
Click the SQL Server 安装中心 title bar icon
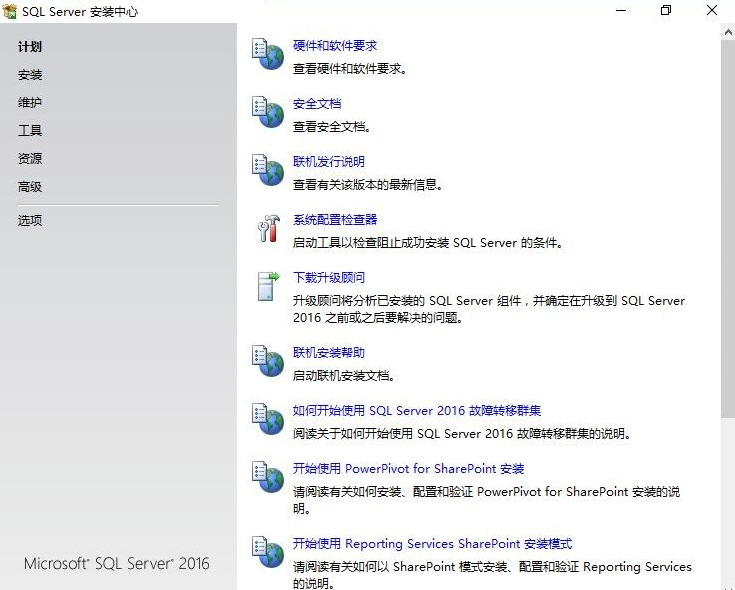point(10,11)
